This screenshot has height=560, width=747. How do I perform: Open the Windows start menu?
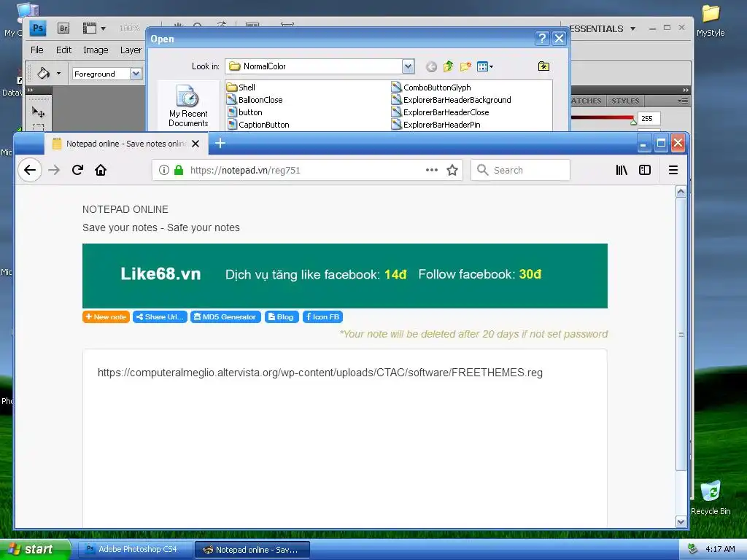click(x=34, y=549)
